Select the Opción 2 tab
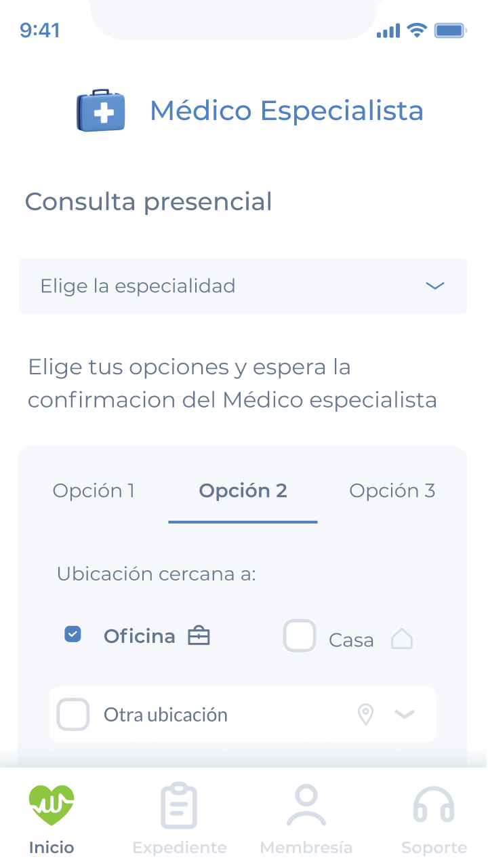The image size is (488, 868). click(243, 490)
